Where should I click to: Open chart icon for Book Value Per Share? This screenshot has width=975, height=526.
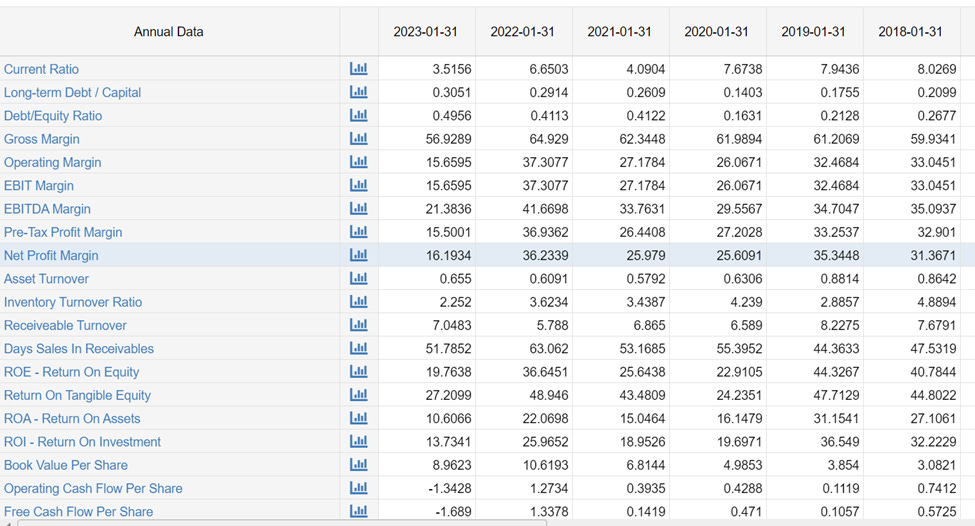[x=359, y=465]
